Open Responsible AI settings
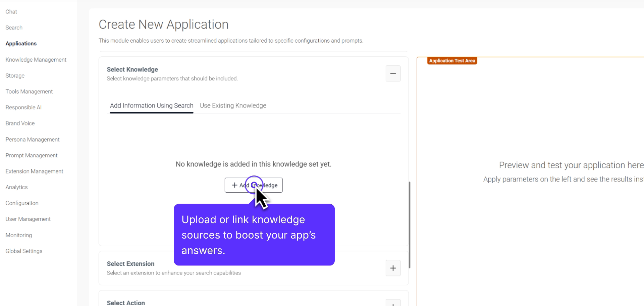Viewport: 644px width, 306px height. [x=23, y=107]
